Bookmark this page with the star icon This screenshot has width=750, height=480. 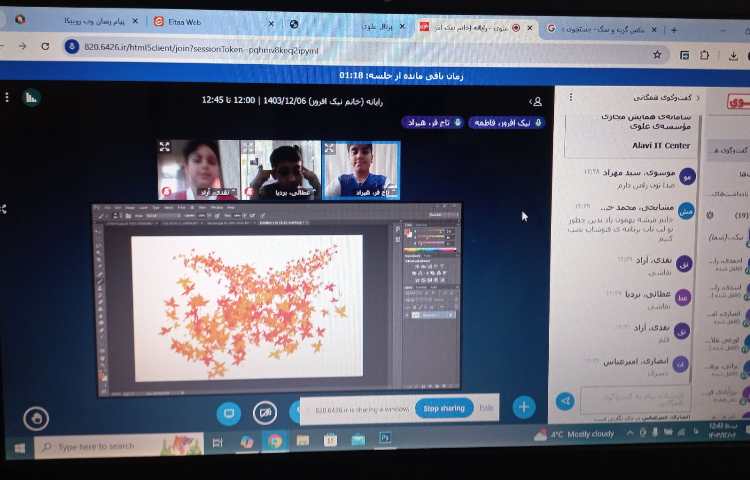click(657, 54)
